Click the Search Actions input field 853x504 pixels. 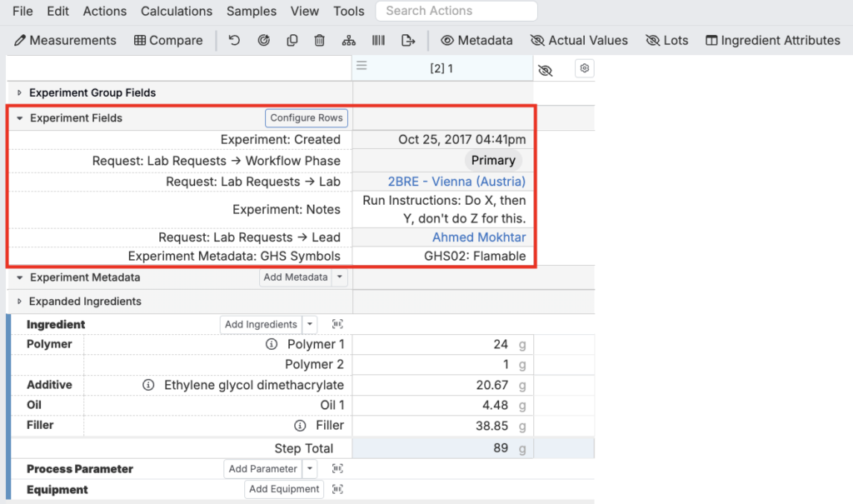(x=456, y=11)
